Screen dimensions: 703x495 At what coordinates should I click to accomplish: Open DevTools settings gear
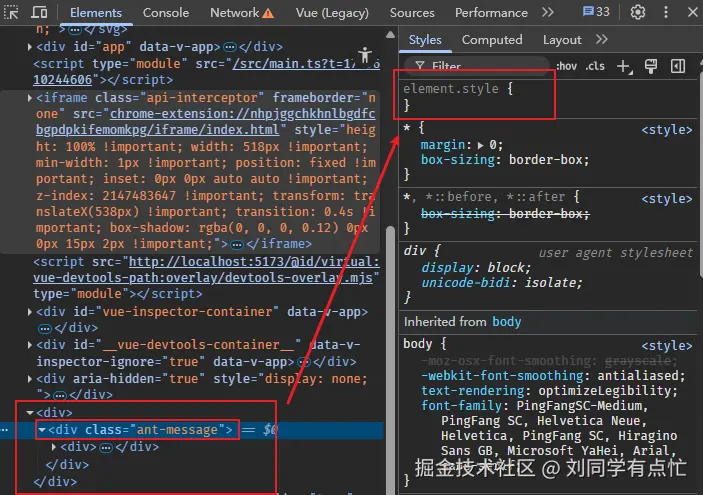point(638,12)
